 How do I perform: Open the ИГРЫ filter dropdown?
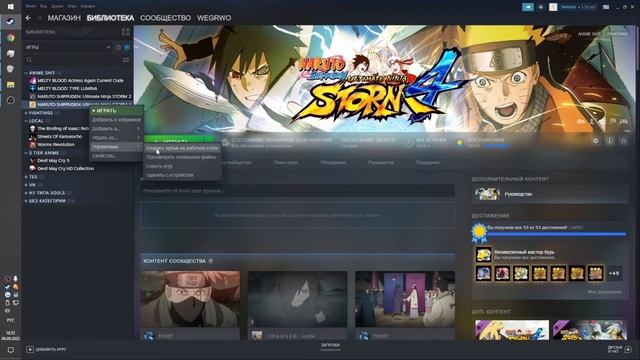coord(68,47)
